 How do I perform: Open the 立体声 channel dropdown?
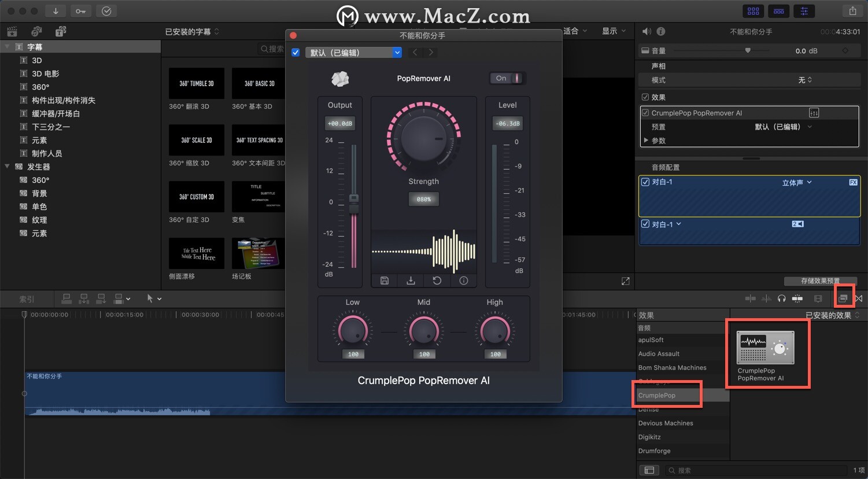click(x=797, y=183)
